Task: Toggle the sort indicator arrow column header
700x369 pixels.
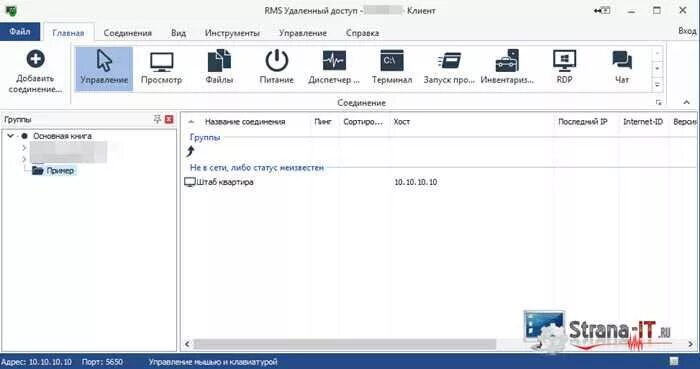Action: click(192, 122)
